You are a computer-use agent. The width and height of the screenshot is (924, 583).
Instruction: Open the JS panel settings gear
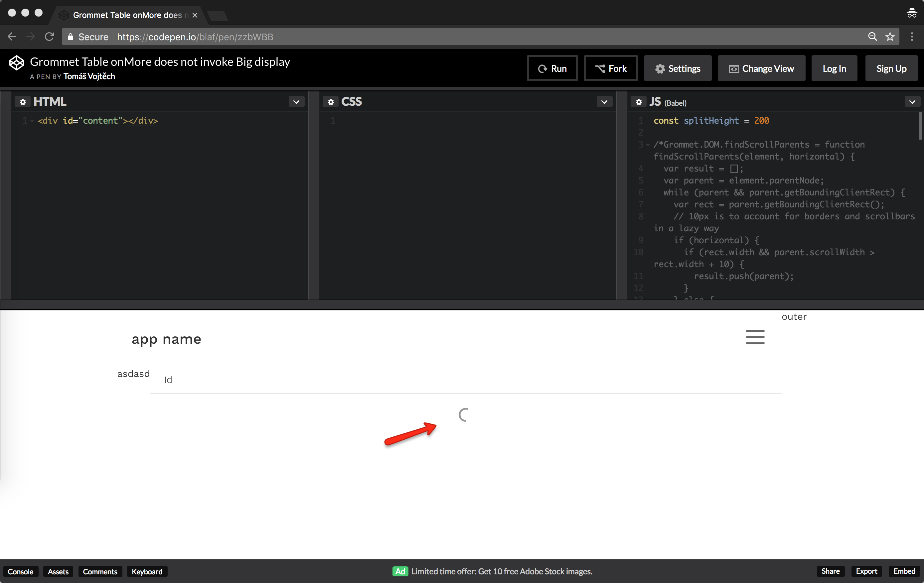pos(639,102)
